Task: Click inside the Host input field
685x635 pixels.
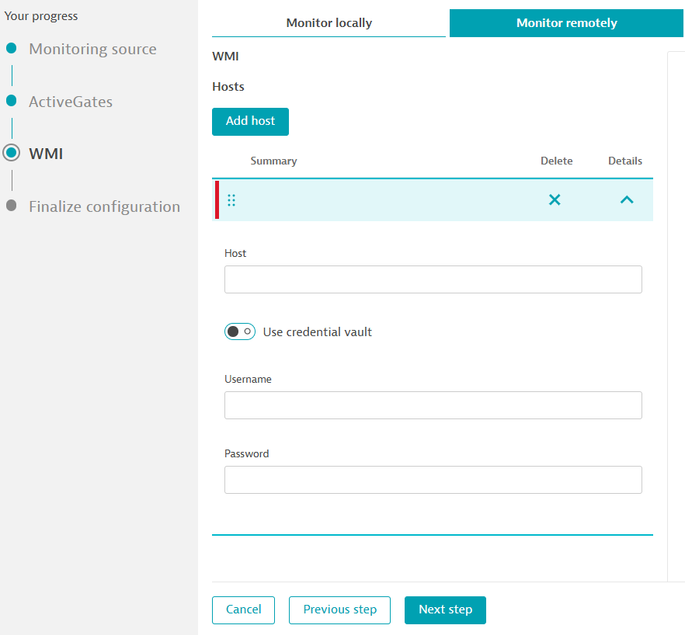Action: click(x=432, y=280)
